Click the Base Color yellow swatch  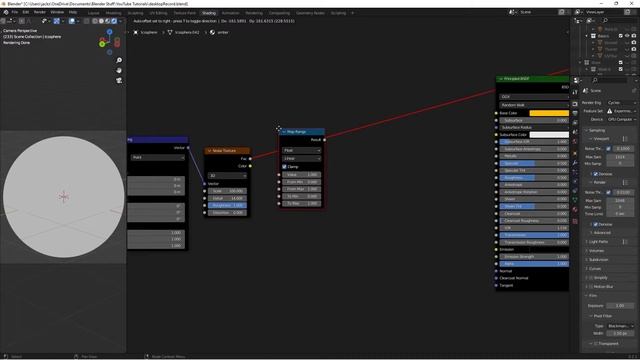549,113
